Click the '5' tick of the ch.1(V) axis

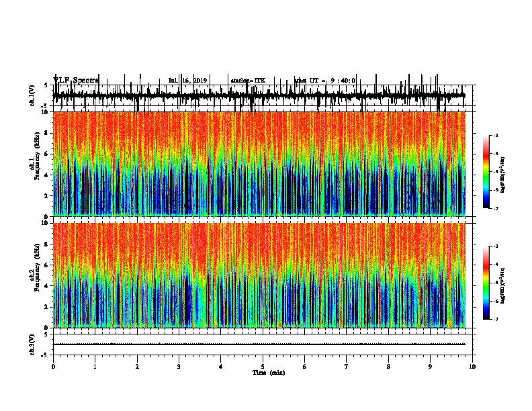[x=46, y=85]
